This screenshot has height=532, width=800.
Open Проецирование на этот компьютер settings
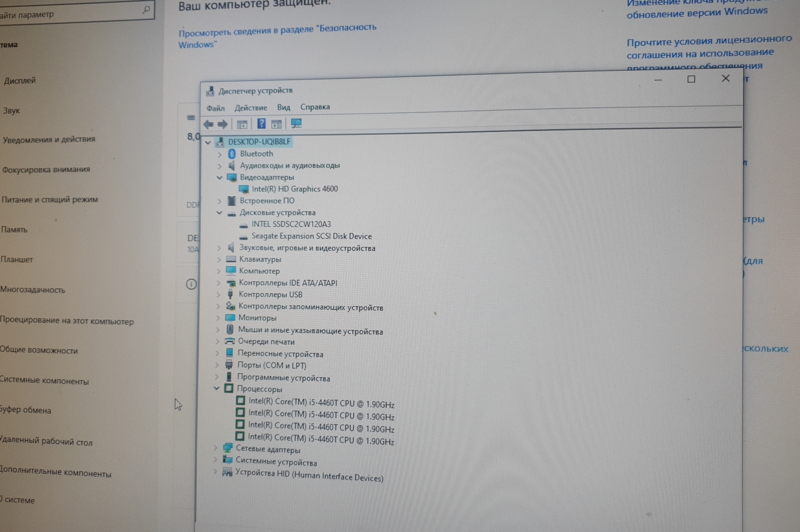tap(67, 320)
